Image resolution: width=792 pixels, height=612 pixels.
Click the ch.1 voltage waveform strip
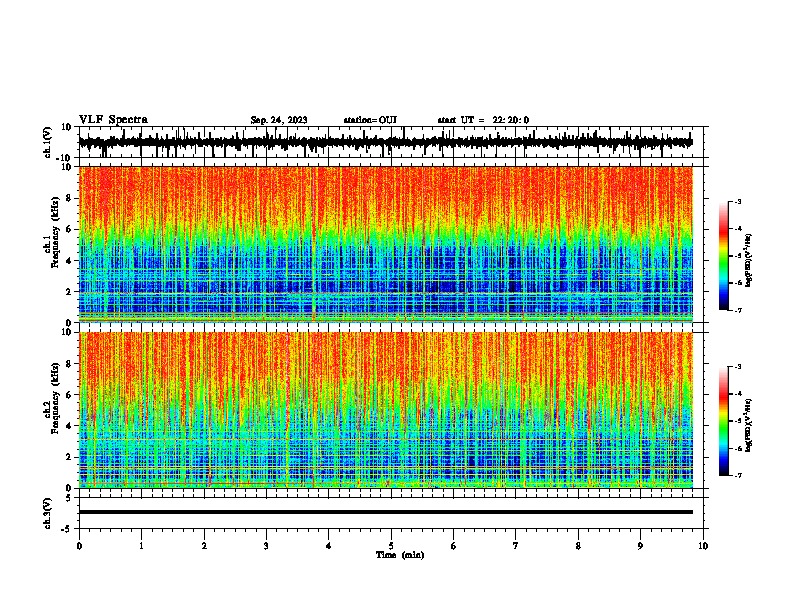pyautogui.click(x=386, y=142)
